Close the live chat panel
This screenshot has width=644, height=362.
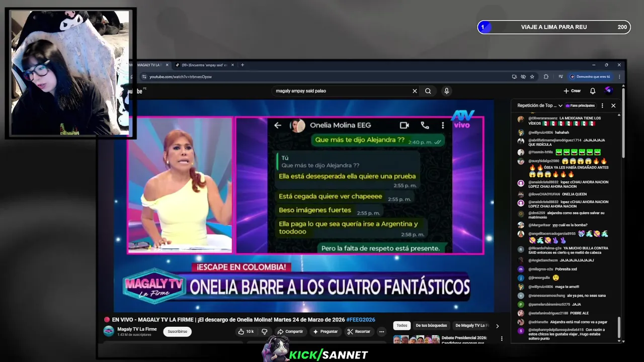click(x=613, y=106)
